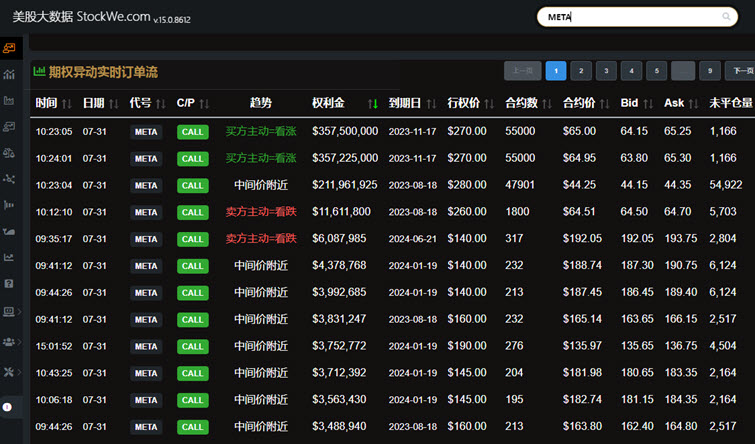Focus the META search input field
Viewport: 755px width, 444px height.
(637, 17)
